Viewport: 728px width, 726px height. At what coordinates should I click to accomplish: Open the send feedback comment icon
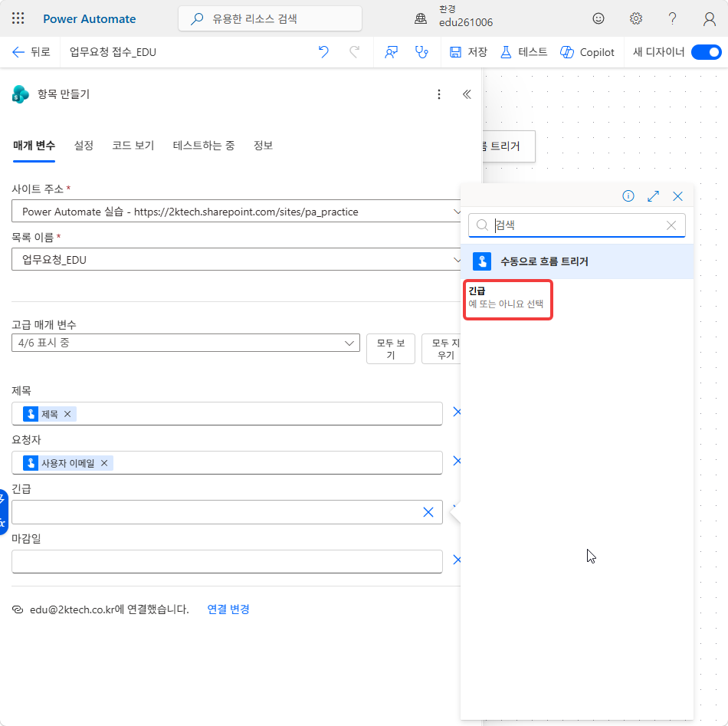(x=391, y=52)
